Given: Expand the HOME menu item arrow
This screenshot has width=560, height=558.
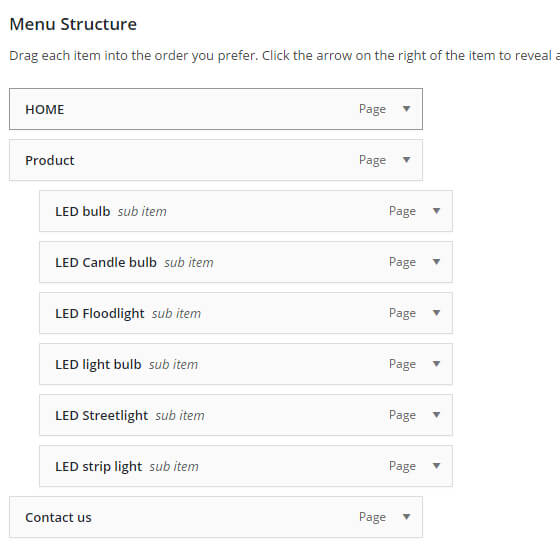Looking at the screenshot, I should click(406, 109).
